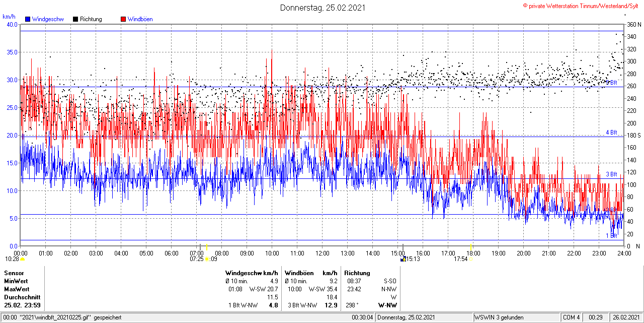
Task: Click the sunset marker at 17:54
Action: pyautogui.click(x=471, y=259)
